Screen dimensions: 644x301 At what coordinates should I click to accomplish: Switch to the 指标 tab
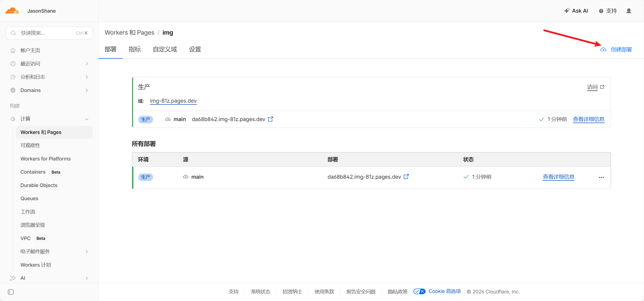pos(135,49)
